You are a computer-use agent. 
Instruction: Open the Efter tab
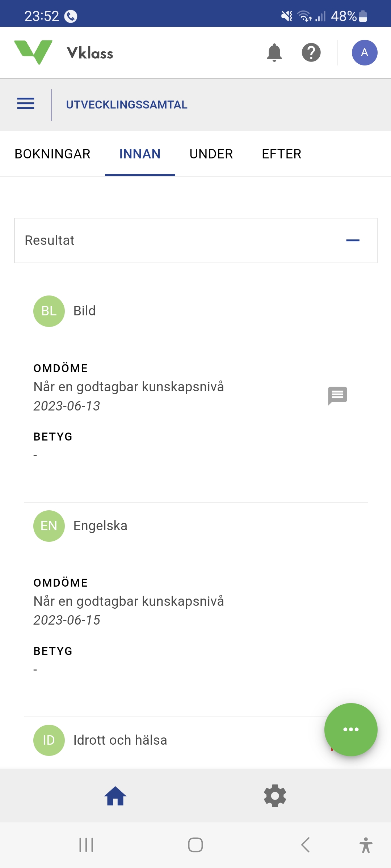(281, 154)
